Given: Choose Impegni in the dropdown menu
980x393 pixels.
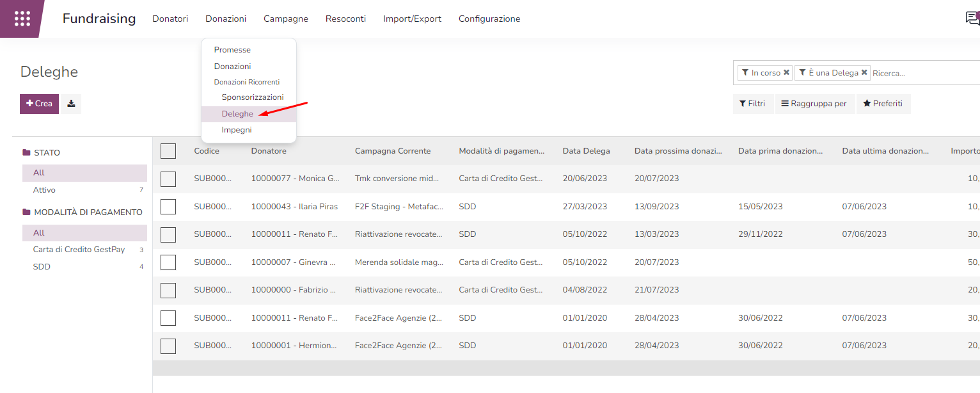Looking at the screenshot, I should pos(237,130).
